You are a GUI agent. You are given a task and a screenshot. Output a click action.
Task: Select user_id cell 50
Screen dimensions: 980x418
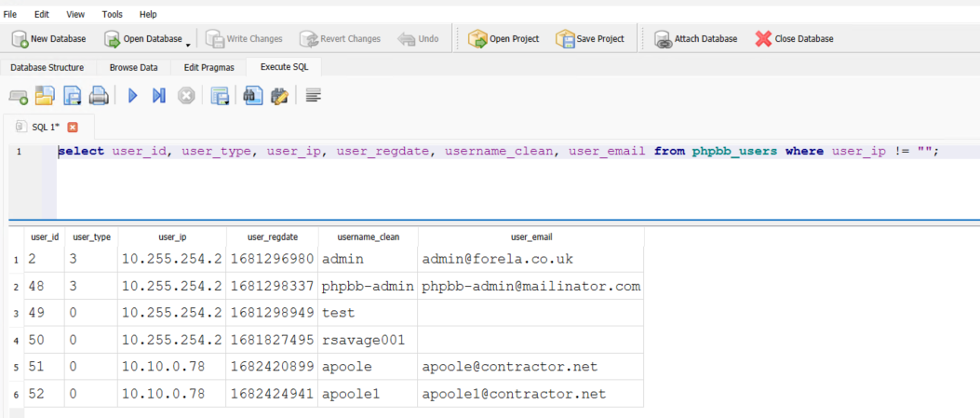[x=45, y=340]
